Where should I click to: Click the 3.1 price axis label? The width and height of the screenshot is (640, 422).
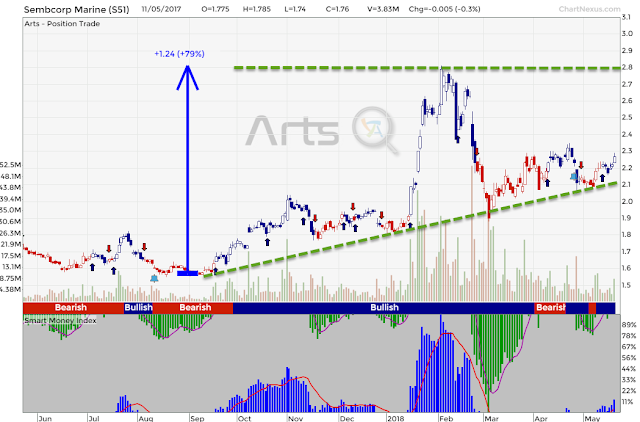[627, 17]
